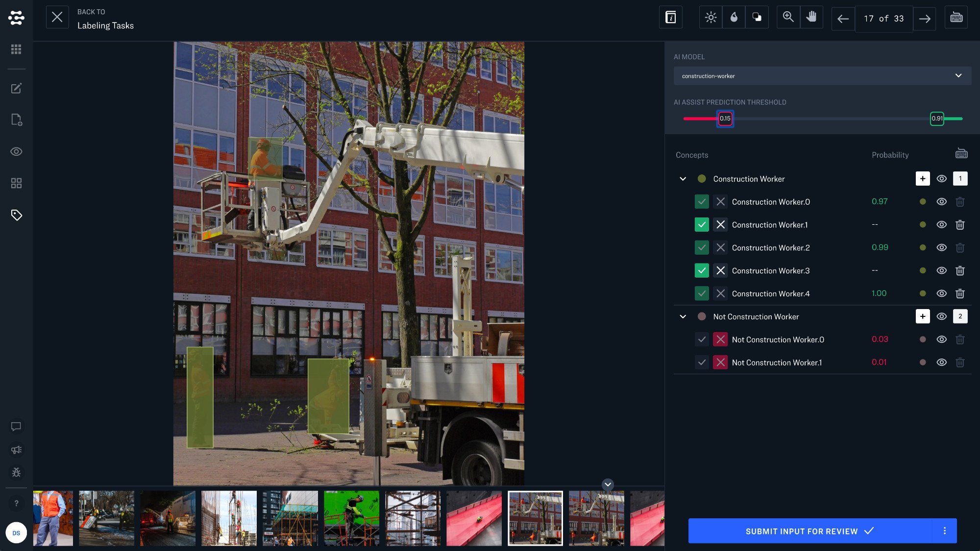The height and width of the screenshot is (551, 980).
Task: Go to next image arrow
Action: point(925,19)
